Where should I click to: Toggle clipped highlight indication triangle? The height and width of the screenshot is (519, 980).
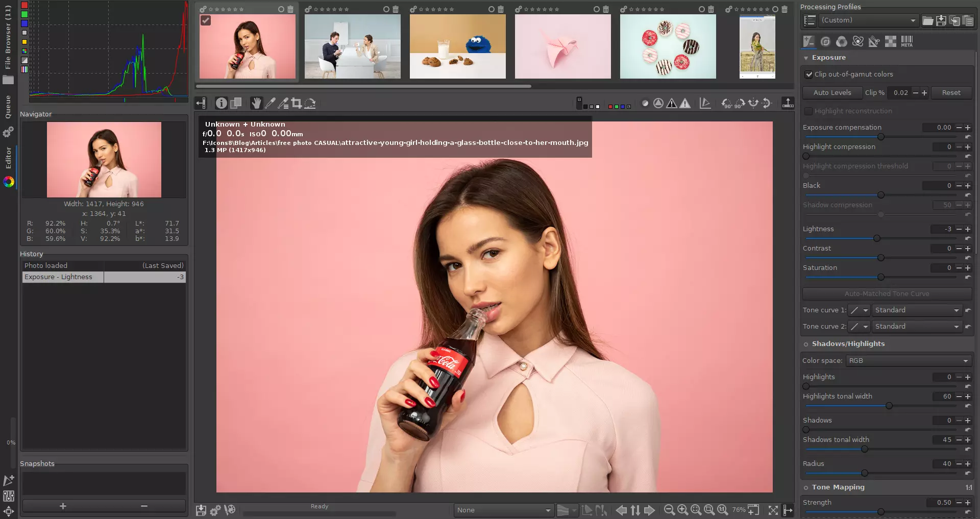pyautogui.click(x=685, y=103)
